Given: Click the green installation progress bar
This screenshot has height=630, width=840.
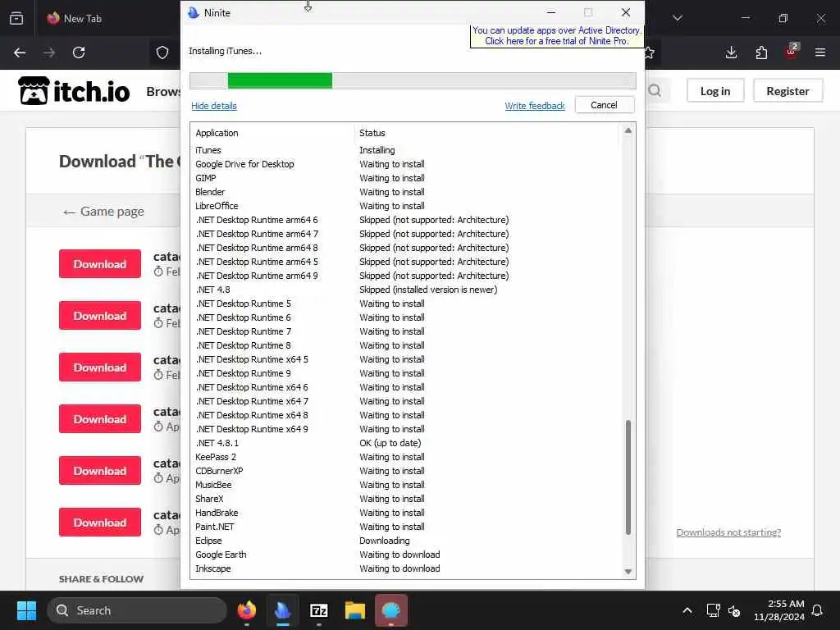Looking at the screenshot, I should pos(280,81).
